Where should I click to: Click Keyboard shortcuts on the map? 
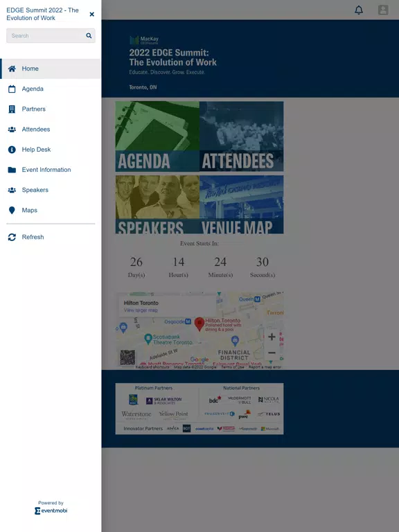pos(152,366)
